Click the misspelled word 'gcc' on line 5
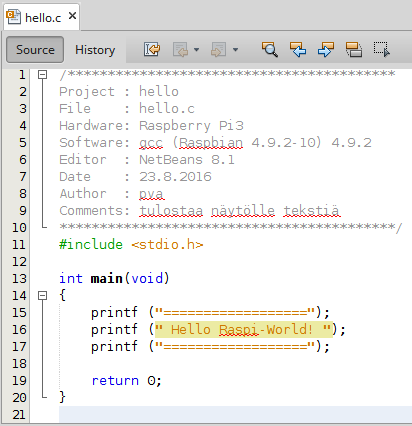The width and height of the screenshot is (412, 426). [x=151, y=143]
